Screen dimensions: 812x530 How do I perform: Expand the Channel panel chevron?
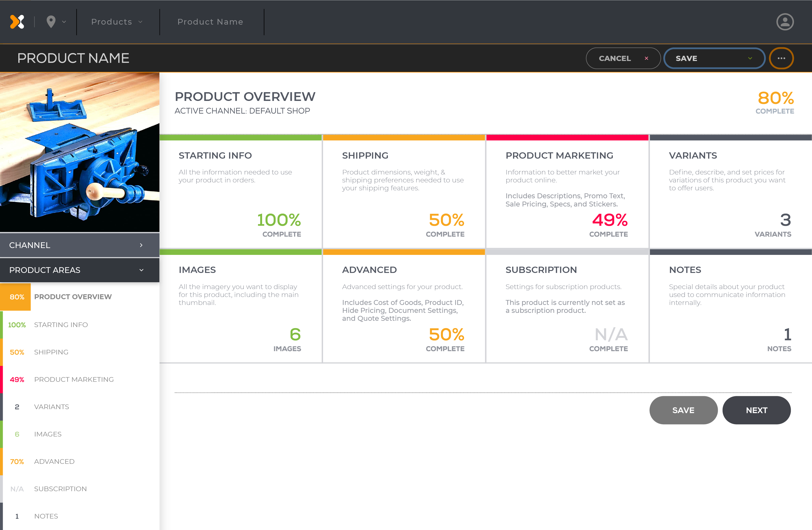click(141, 245)
